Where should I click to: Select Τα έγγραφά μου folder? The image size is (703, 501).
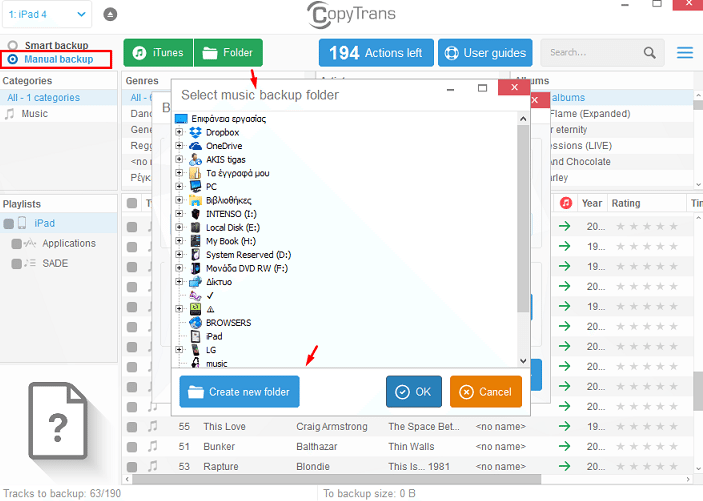pyautogui.click(x=237, y=173)
